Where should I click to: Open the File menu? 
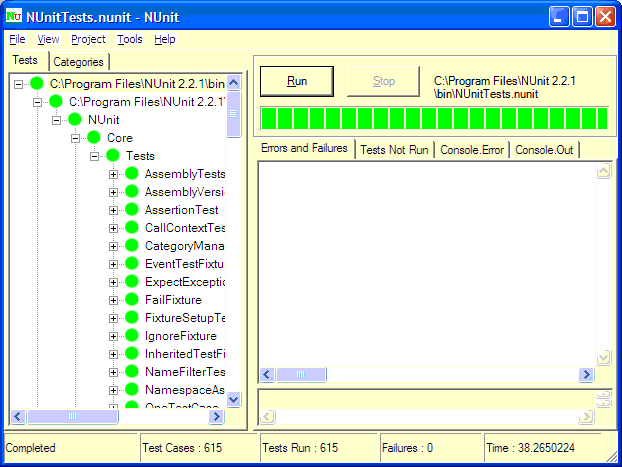click(17, 39)
